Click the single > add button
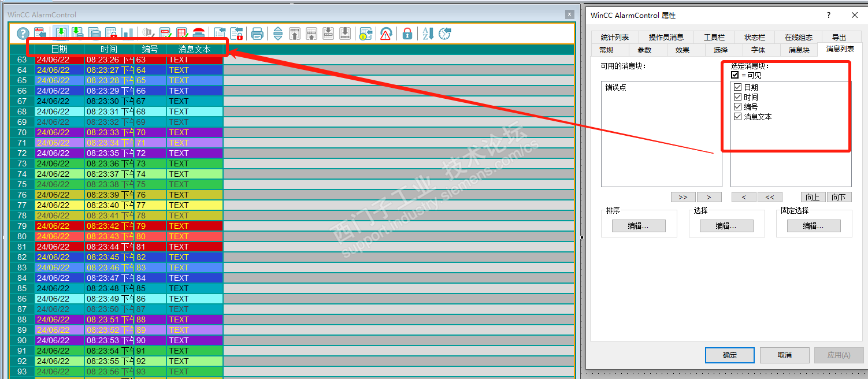Image resolution: width=868 pixels, height=379 pixels. pyautogui.click(x=709, y=197)
